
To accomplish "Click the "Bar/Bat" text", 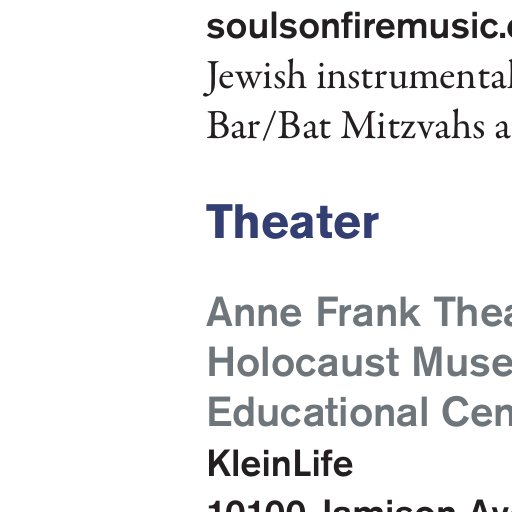I will pyautogui.click(x=269, y=126).
